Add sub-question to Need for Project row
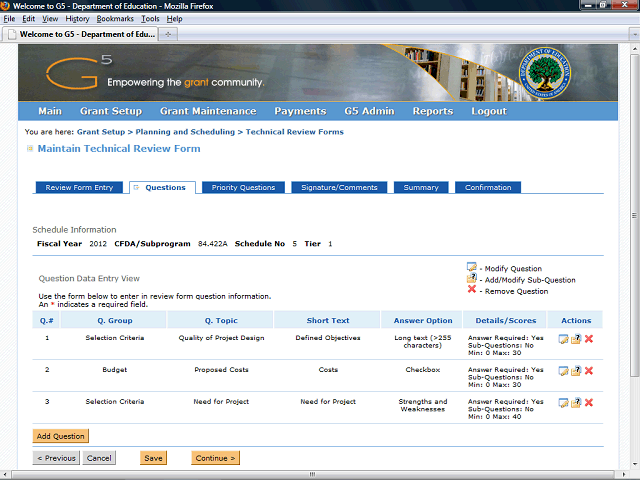640x480 pixels. point(576,402)
